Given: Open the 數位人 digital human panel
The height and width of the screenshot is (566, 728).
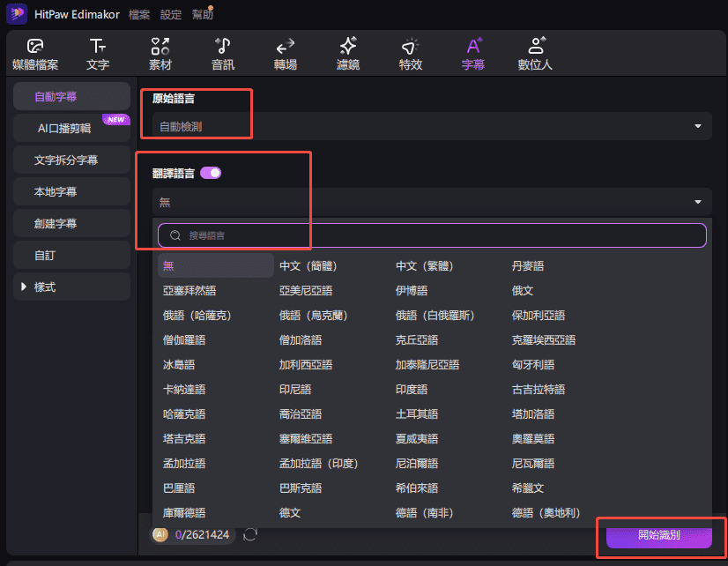Looking at the screenshot, I should pyautogui.click(x=535, y=53).
